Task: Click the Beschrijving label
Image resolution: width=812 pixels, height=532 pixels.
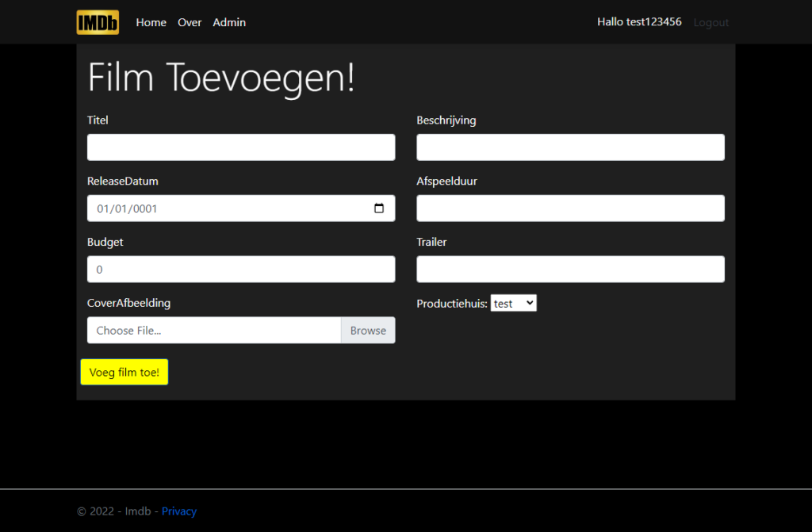Action: [x=446, y=121]
